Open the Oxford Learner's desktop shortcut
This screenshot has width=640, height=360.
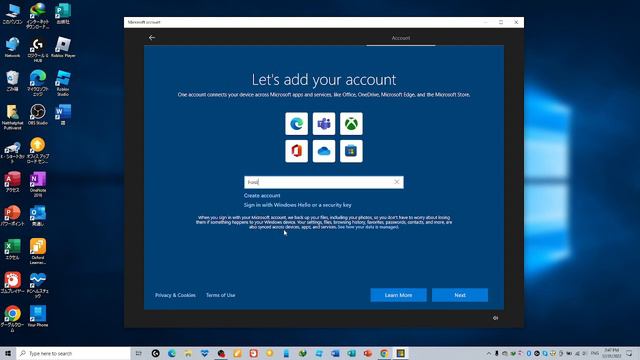click(38, 251)
